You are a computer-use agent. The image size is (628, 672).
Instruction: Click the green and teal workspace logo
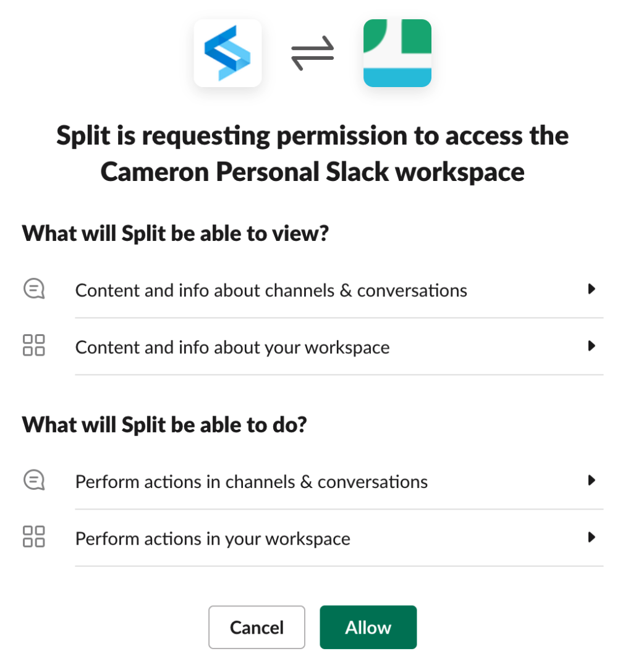coord(397,53)
